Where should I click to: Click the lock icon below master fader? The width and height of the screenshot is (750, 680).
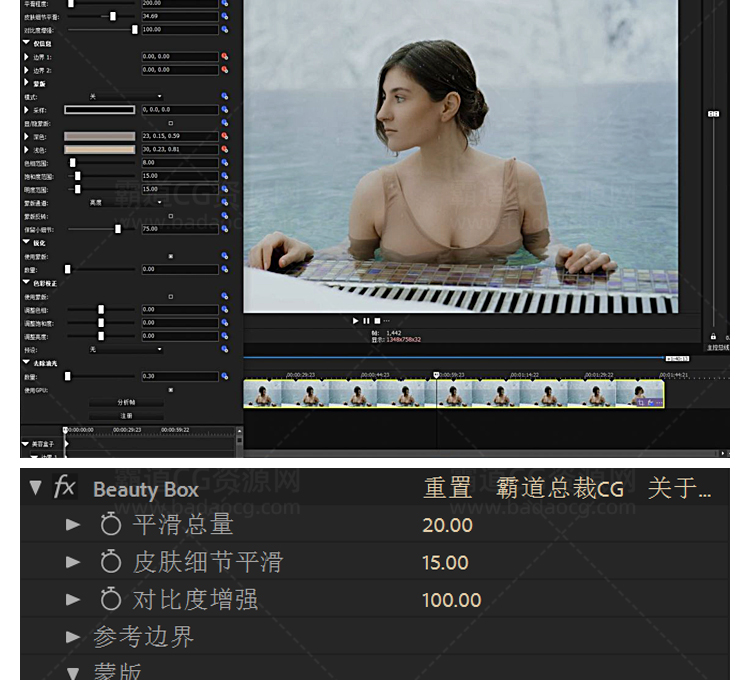tap(713, 337)
